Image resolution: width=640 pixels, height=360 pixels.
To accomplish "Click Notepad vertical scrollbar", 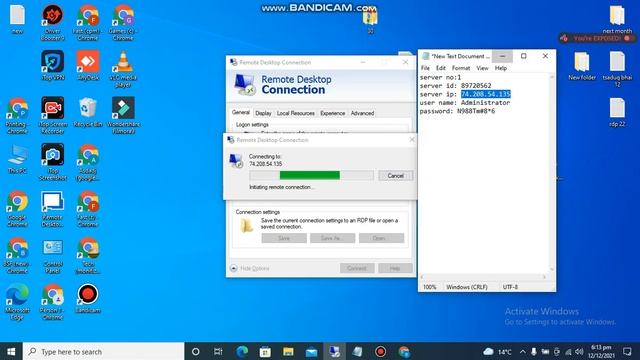I will pos(552,173).
